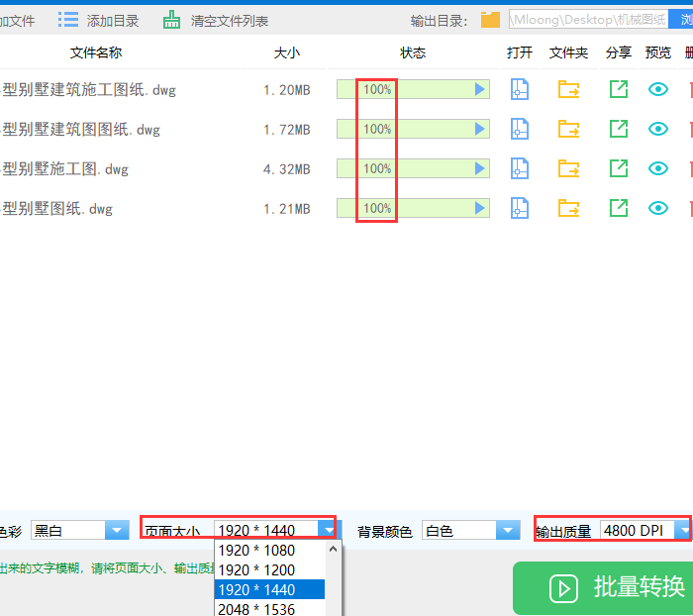Open folder for 型别墅建筑施工图纸.dwg
The width and height of the screenshot is (693, 616).
pyautogui.click(x=568, y=89)
